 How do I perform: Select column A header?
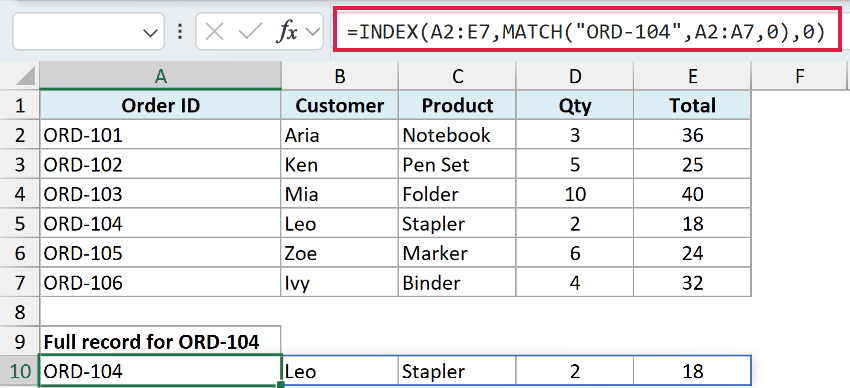click(160, 76)
